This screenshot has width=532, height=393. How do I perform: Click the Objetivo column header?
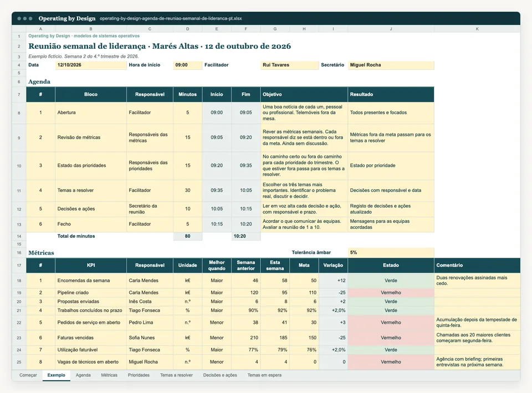[304, 94]
